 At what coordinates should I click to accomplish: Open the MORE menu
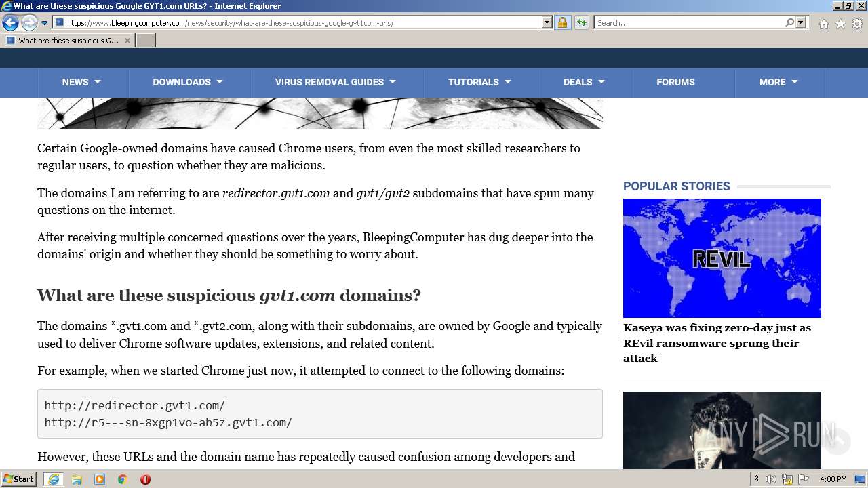click(x=778, y=82)
